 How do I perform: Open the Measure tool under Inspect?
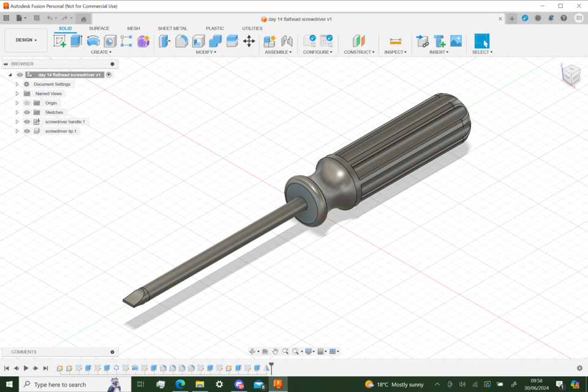click(395, 40)
